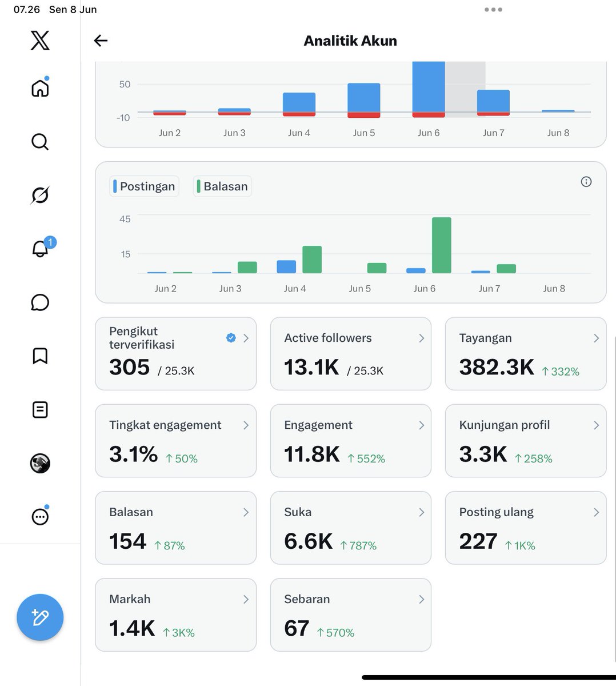Open notifications bell icon
616x686 pixels.
(40, 249)
